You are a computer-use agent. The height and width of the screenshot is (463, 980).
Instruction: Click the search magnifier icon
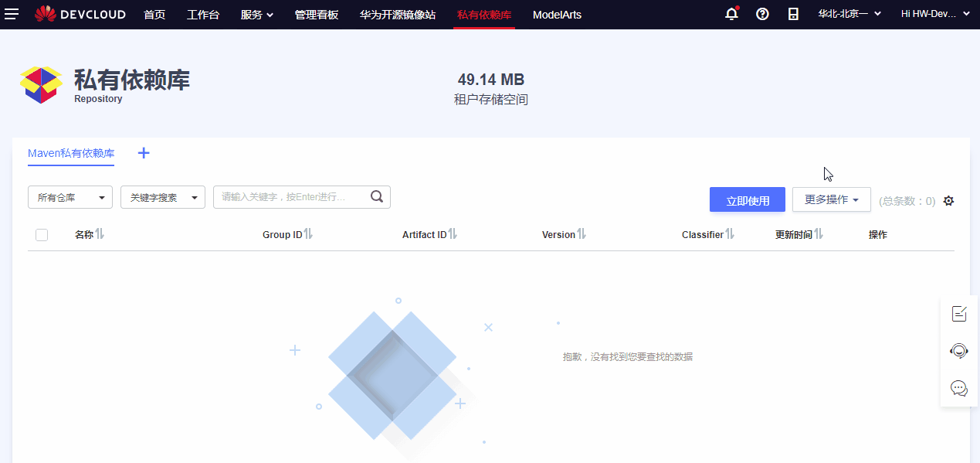tap(376, 197)
